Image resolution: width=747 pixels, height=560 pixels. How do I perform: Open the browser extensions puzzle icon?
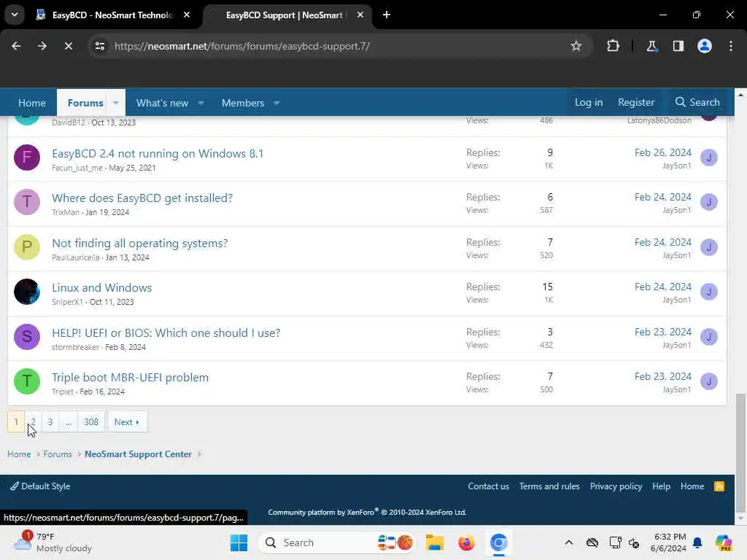point(613,46)
